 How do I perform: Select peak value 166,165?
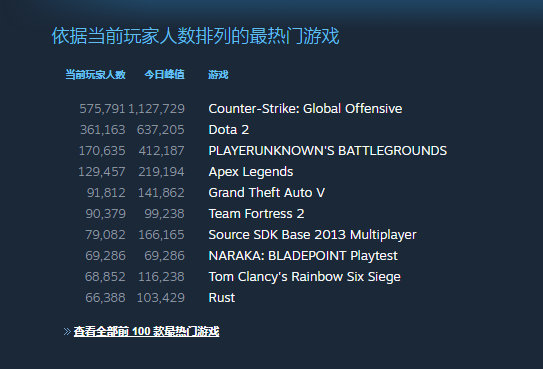(161, 235)
